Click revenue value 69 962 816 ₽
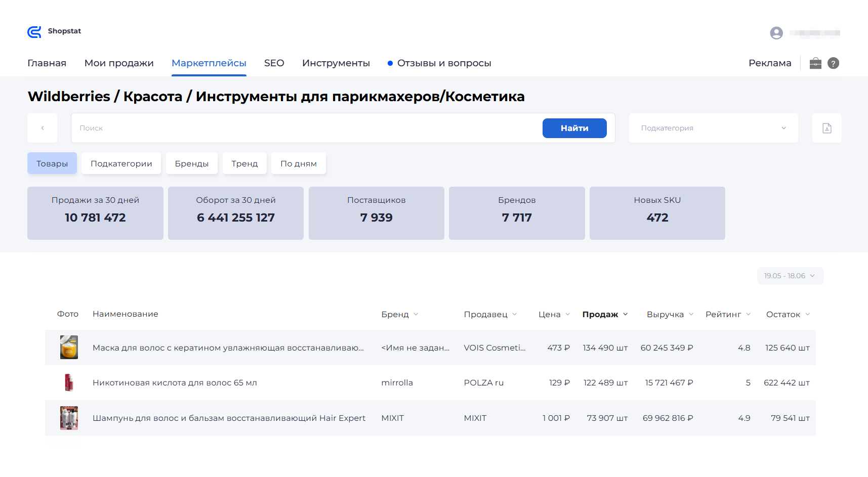868x477 pixels. point(668,418)
